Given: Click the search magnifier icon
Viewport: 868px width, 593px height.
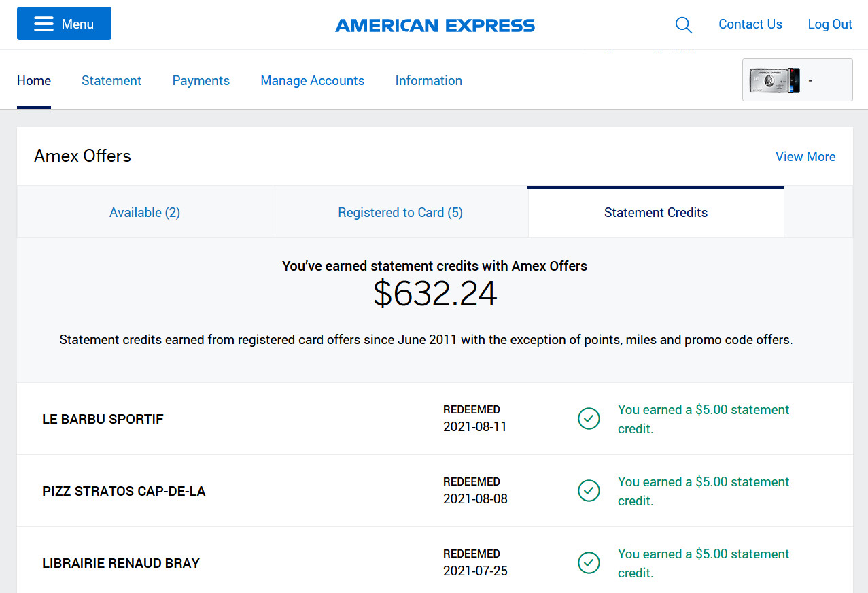Looking at the screenshot, I should [x=684, y=25].
